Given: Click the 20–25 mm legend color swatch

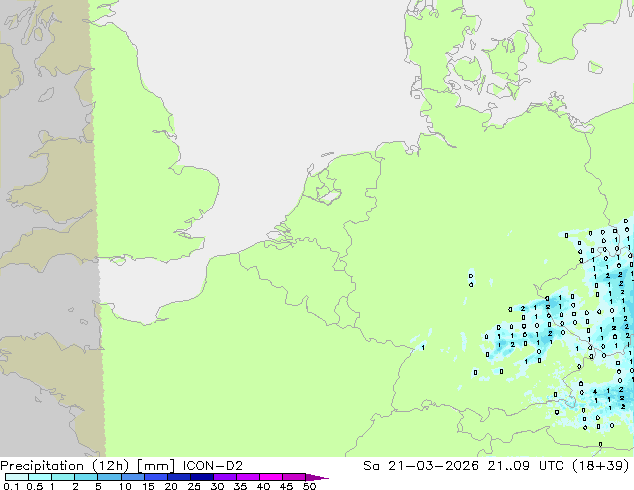Looking at the screenshot, I should (x=178, y=477).
